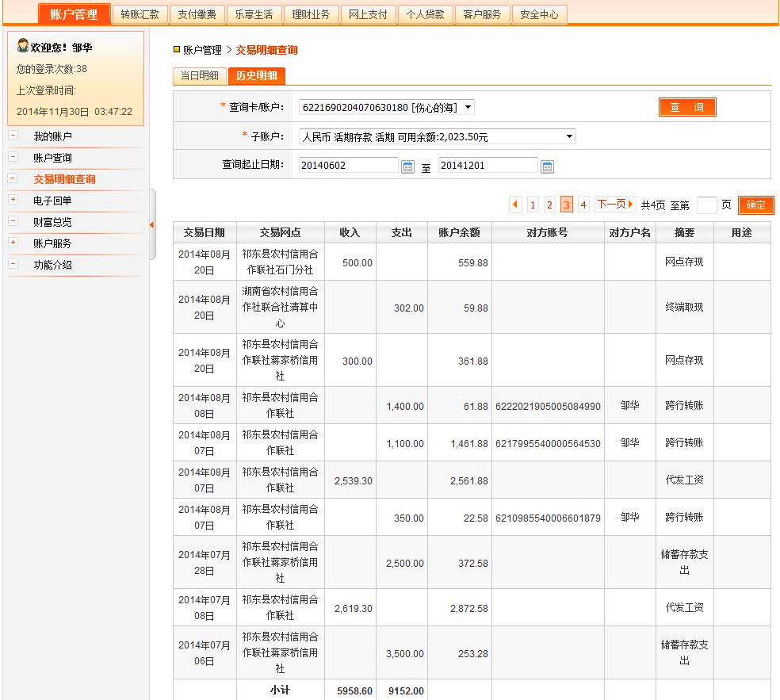Switch to the 当日明细 tab
The height and width of the screenshot is (700, 780).
199,76
